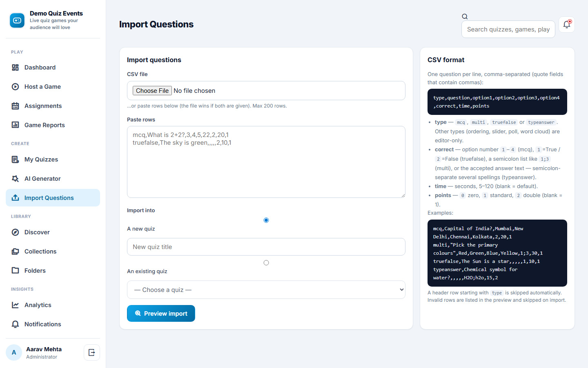The width and height of the screenshot is (588, 368).
Task: Open Notifications from the sidebar
Action: [x=53, y=324]
